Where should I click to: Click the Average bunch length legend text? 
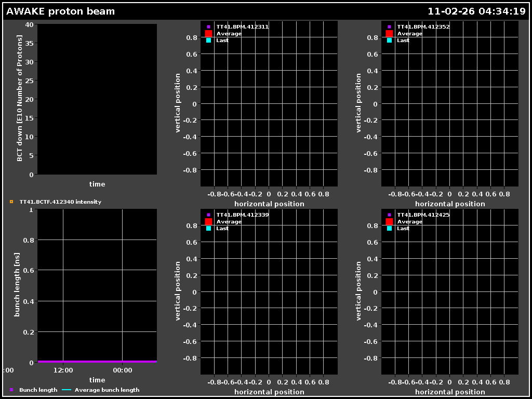pos(107,390)
